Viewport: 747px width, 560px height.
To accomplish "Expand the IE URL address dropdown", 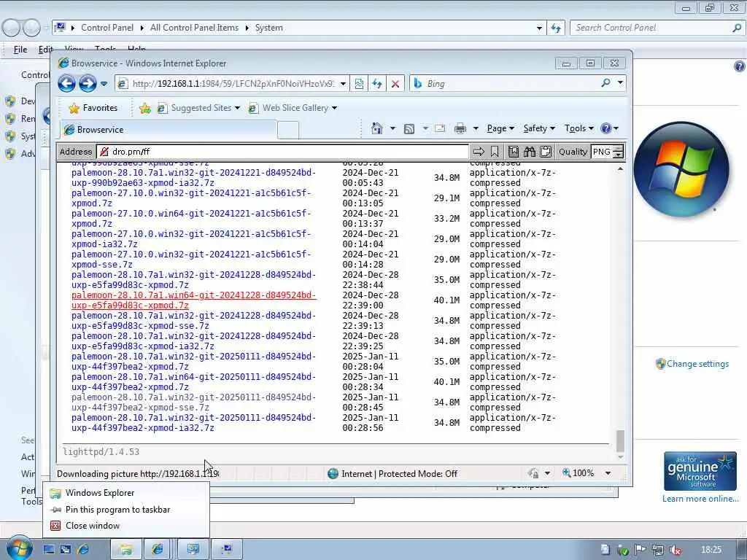I will [x=343, y=84].
